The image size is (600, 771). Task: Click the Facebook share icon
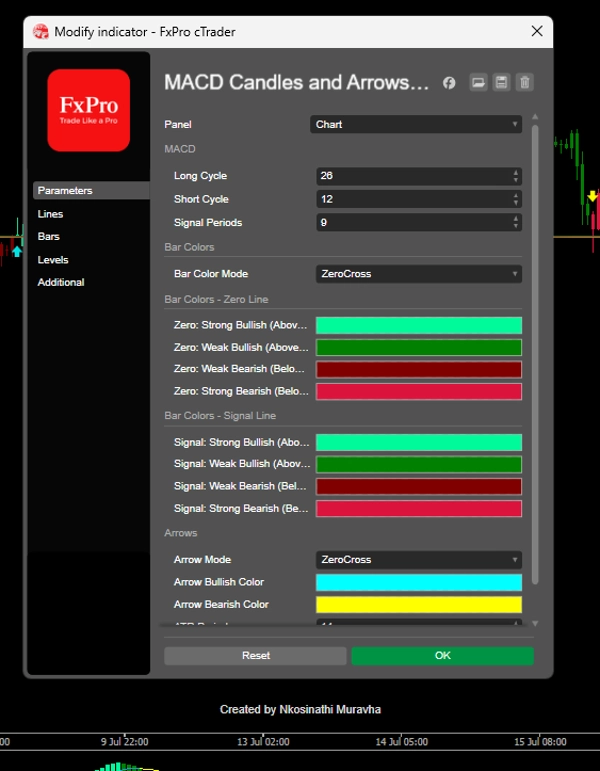[x=449, y=83]
